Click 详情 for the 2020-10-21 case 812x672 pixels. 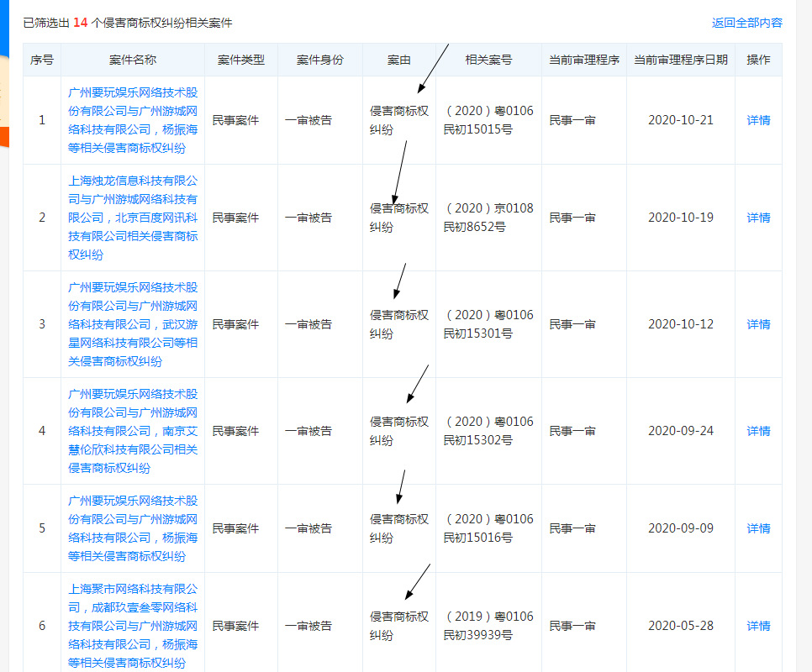click(758, 120)
